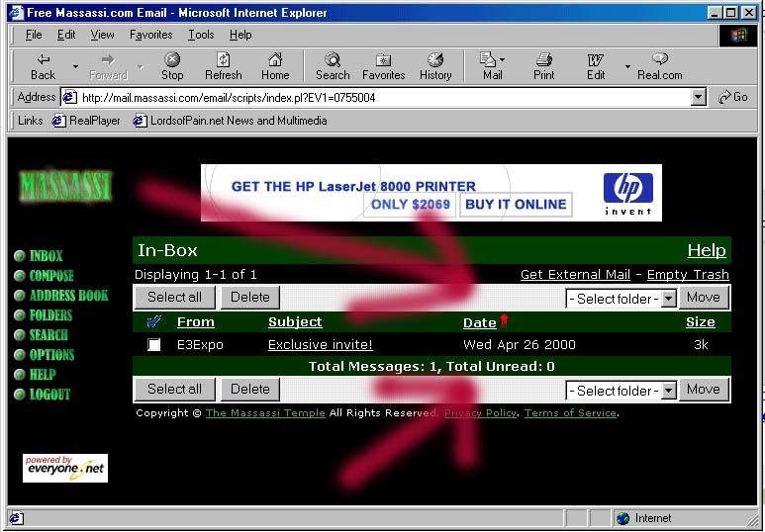This screenshot has width=765, height=532.
Task: Expand the address bar dropdown
Action: (698, 97)
